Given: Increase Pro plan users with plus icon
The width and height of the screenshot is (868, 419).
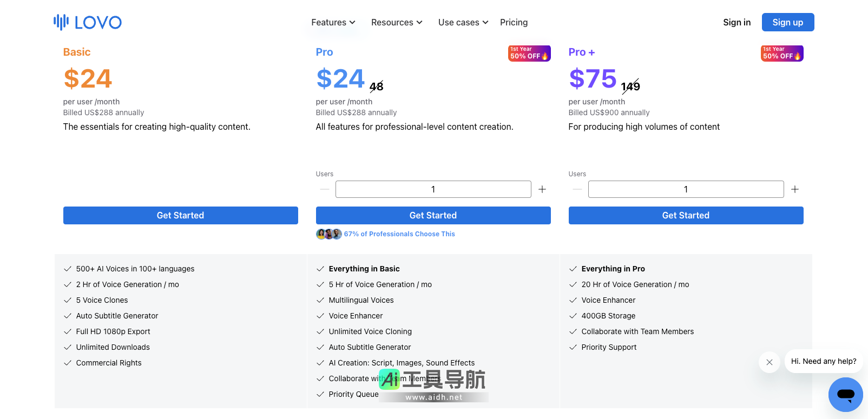Looking at the screenshot, I should coord(542,189).
